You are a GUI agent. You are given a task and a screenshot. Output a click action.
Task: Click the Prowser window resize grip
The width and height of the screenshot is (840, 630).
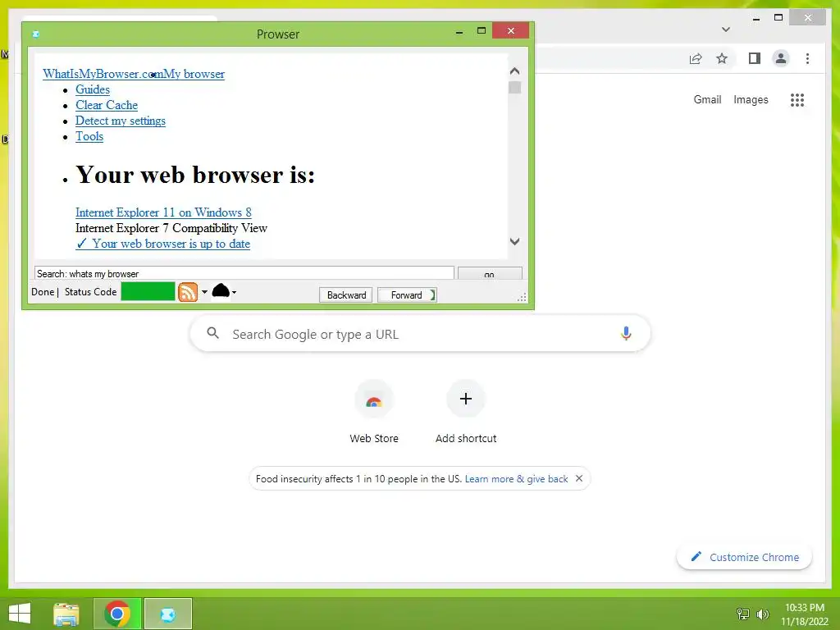pos(522,297)
